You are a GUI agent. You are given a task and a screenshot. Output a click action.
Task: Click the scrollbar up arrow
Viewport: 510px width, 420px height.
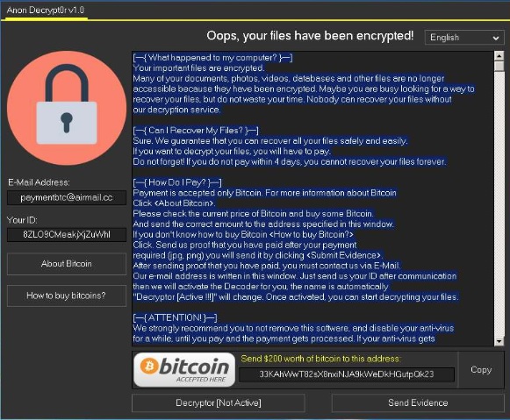click(x=499, y=55)
